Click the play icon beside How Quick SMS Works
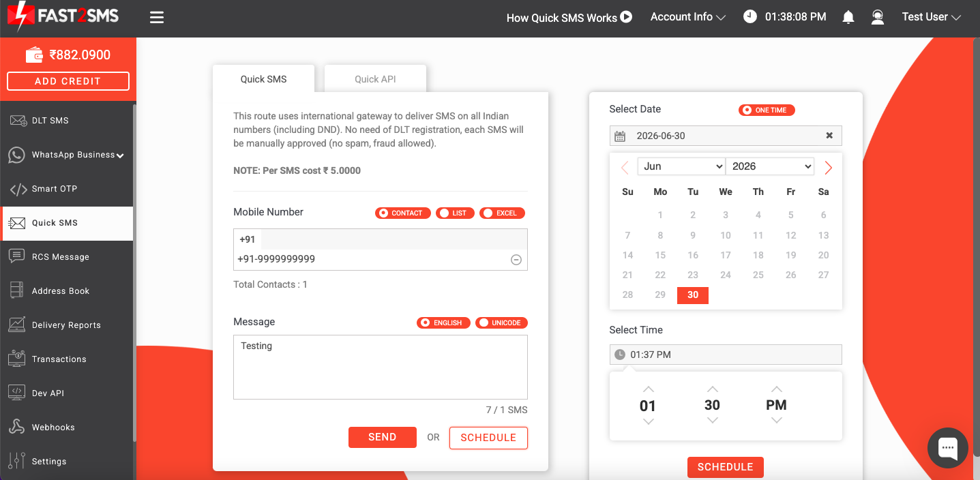Viewport: 980px width, 480px height. click(x=626, y=17)
